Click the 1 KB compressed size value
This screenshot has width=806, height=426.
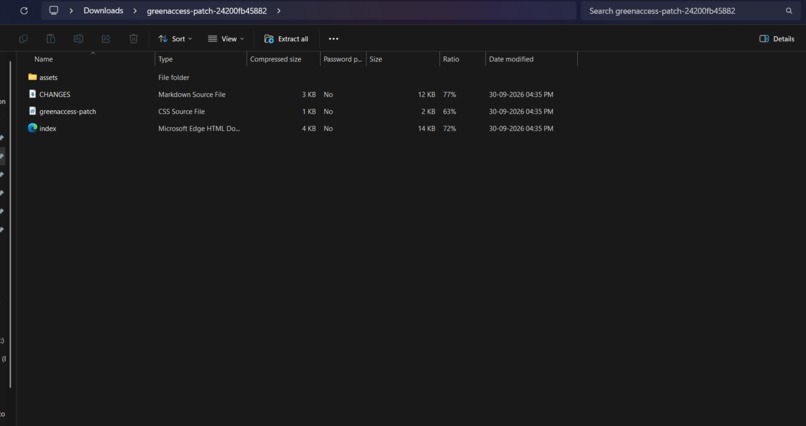pyautogui.click(x=309, y=112)
